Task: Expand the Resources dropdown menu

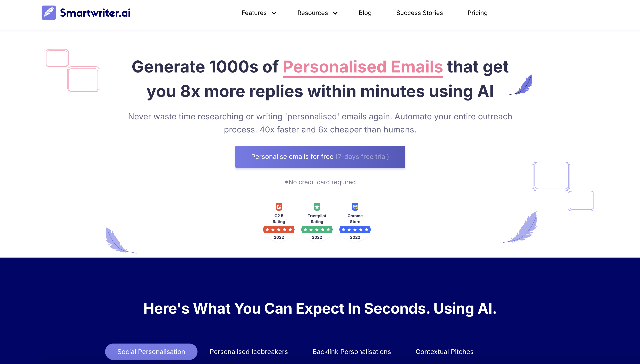Action: [317, 12]
